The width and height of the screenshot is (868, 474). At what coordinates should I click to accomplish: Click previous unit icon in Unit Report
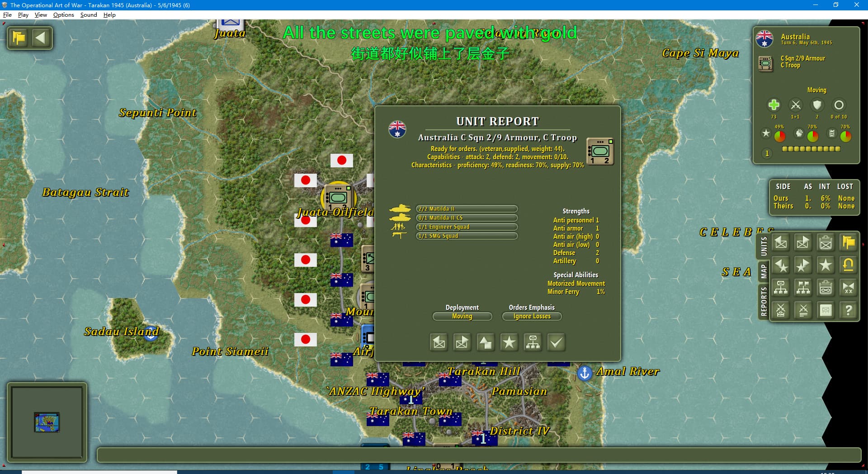click(x=439, y=342)
